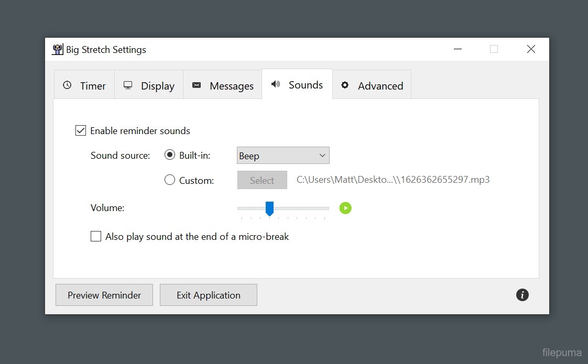Click the speaker icon on Sounds tab
Image resolution: width=588 pixels, height=364 pixels.
pyautogui.click(x=276, y=84)
